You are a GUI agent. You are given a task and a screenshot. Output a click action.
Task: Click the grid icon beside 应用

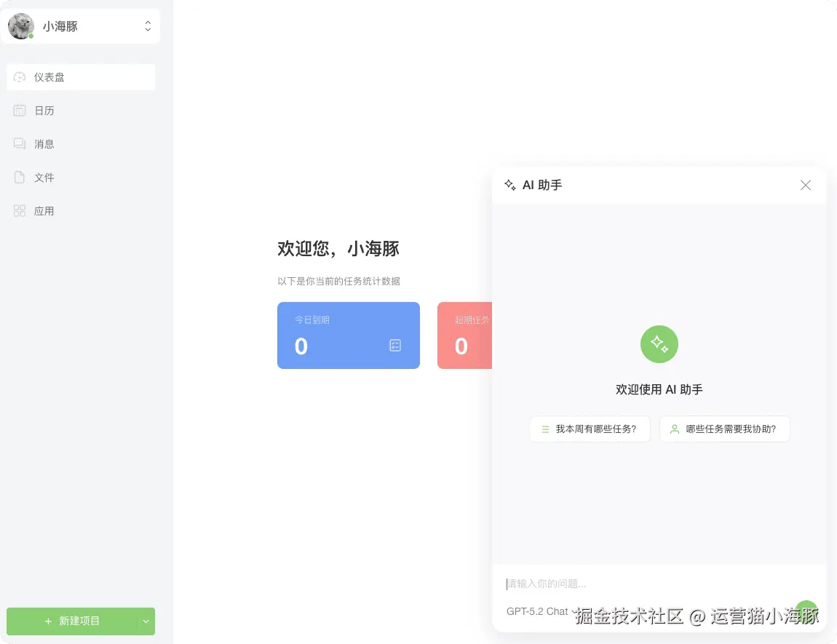click(20, 211)
